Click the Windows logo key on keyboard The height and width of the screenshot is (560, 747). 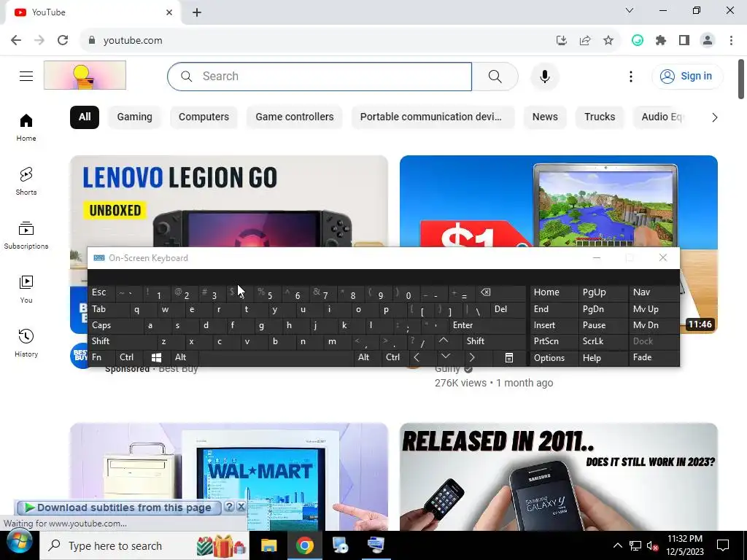tap(156, 357)
